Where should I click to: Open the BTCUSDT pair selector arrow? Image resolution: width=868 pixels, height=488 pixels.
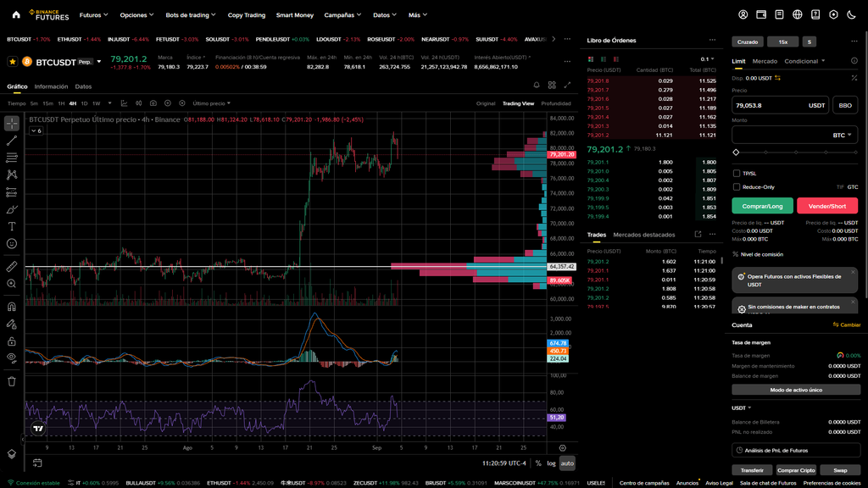tap(99, 62)
